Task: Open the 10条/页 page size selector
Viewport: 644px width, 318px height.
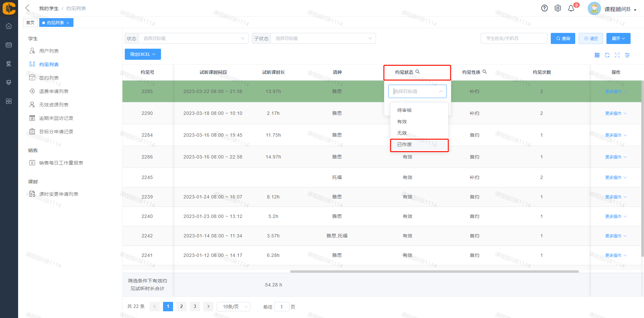Action: click(x=233, y=307)
